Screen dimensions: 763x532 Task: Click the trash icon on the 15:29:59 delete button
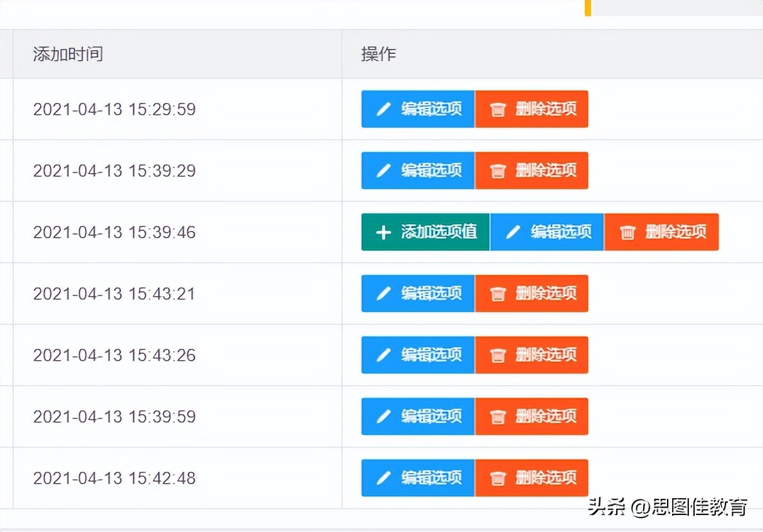point(498,109)
